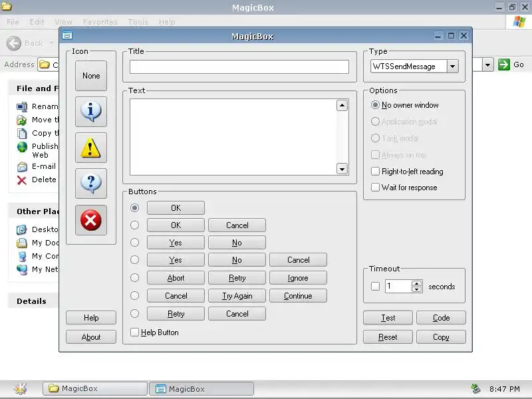
Task: Enable Right-to-left reading checkbox
Action: point(375,171)
